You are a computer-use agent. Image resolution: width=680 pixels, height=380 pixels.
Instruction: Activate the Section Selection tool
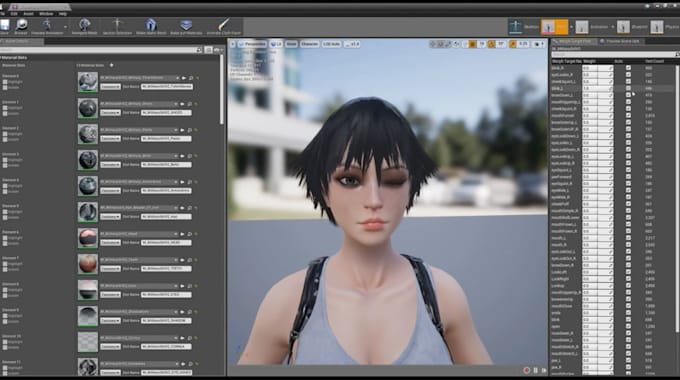pyautogui.click(x=117, y=26)
